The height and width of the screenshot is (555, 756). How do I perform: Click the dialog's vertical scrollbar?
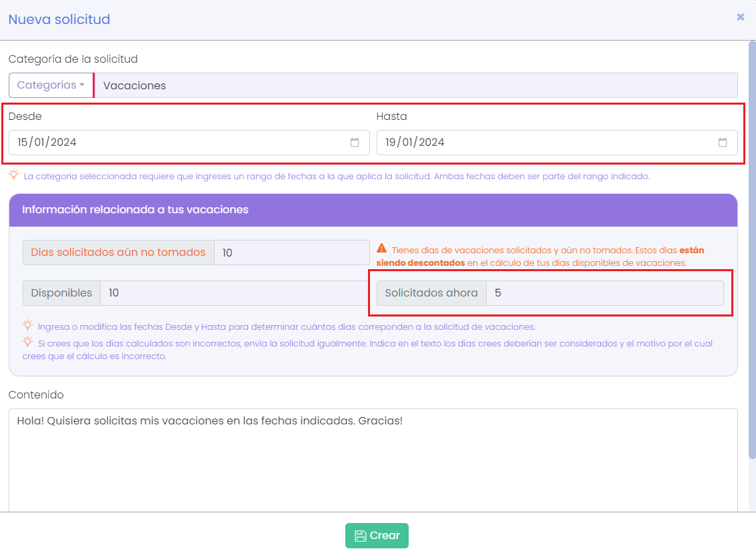coord(752,253)
